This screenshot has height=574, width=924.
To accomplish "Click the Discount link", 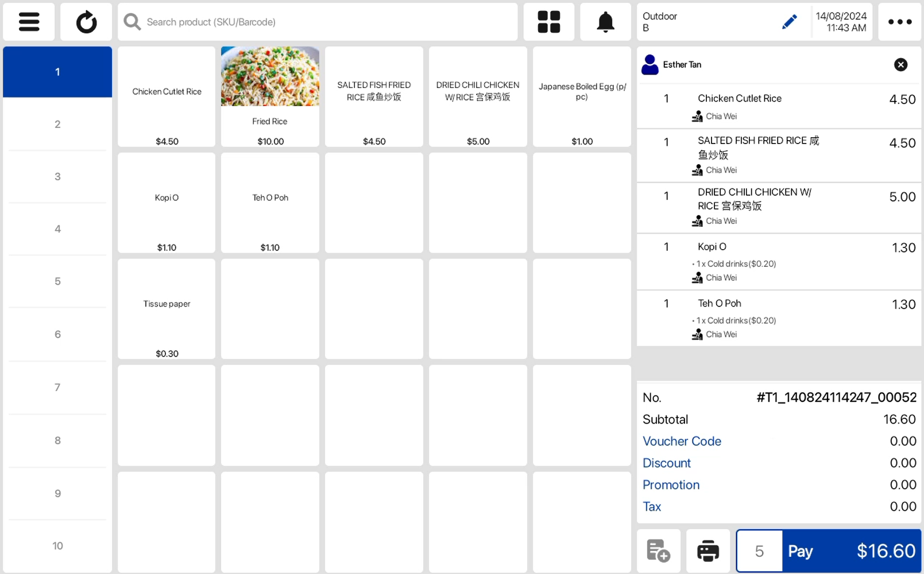I will (666, 463).
